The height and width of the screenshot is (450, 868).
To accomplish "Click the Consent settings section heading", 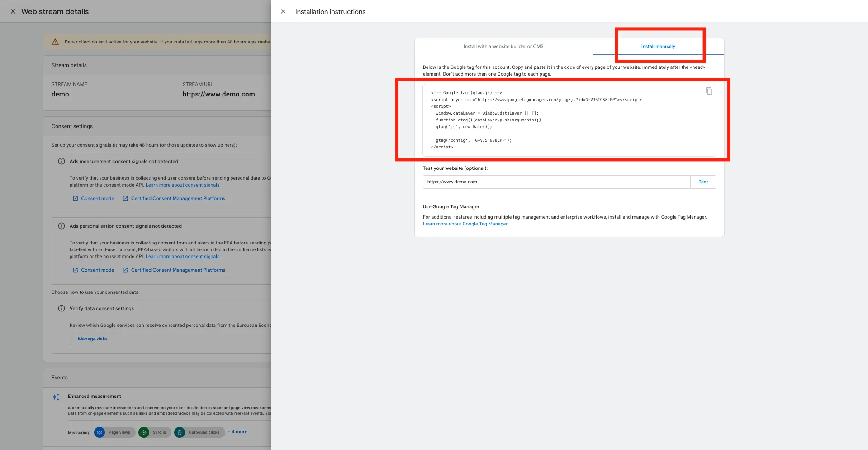I will (x=72, y=126).
